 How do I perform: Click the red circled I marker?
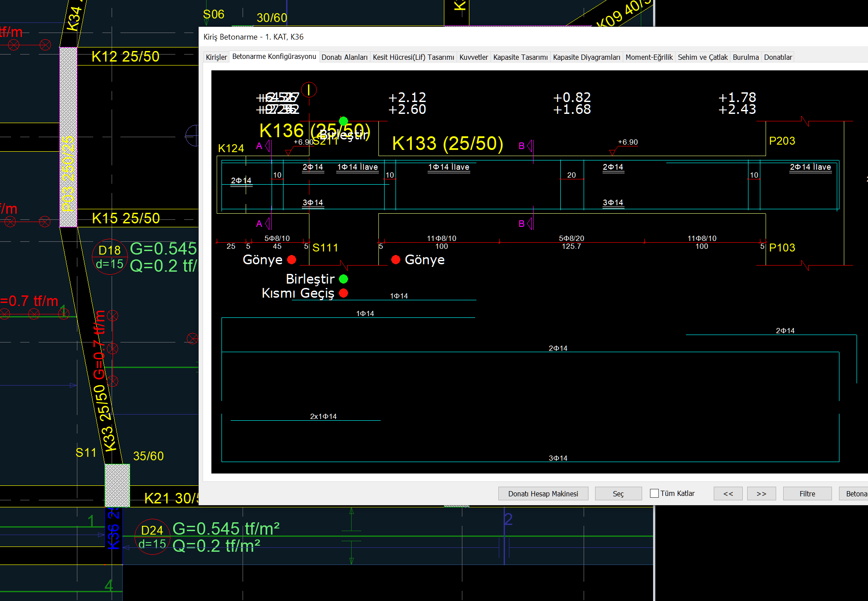(x=309, y=90)
